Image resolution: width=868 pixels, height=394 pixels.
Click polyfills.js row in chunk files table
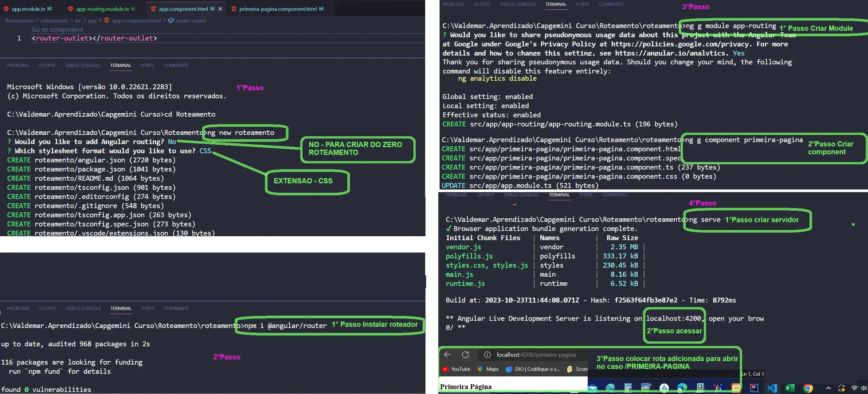tap(545, 256)
